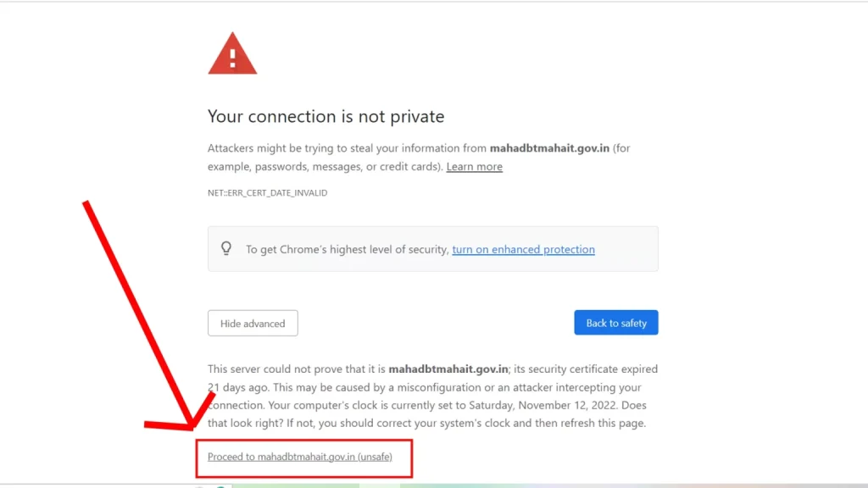Click the NET::ERR_CERT_DATE_INVALID error code

coord(268,192)
